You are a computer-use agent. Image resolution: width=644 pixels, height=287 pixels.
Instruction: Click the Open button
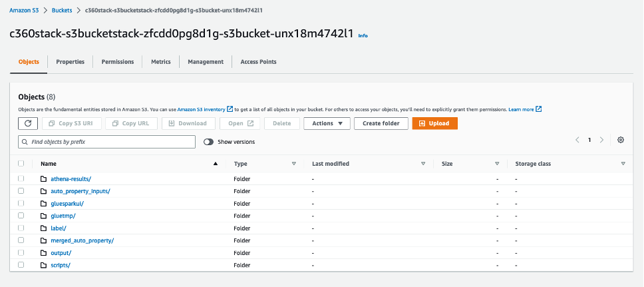(240, 123)
